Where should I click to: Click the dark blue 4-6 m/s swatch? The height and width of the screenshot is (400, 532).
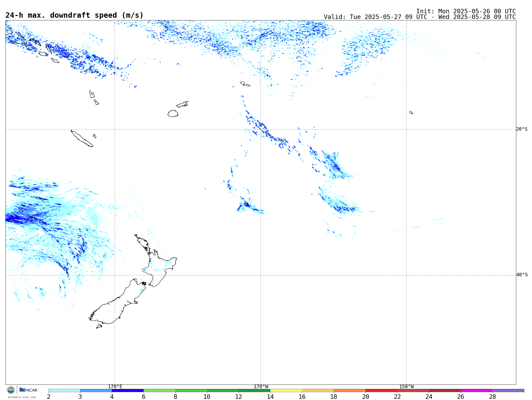[x=128, y=391]
